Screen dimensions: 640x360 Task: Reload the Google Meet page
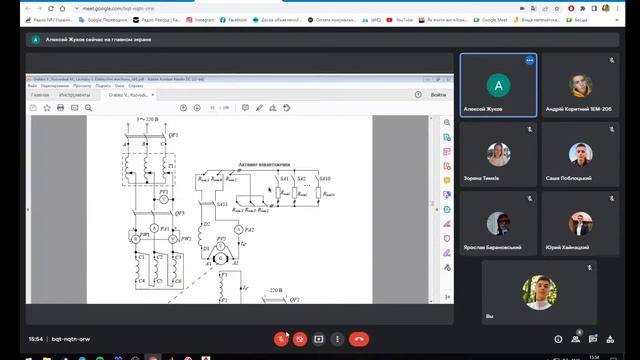[x=51, y=8]
